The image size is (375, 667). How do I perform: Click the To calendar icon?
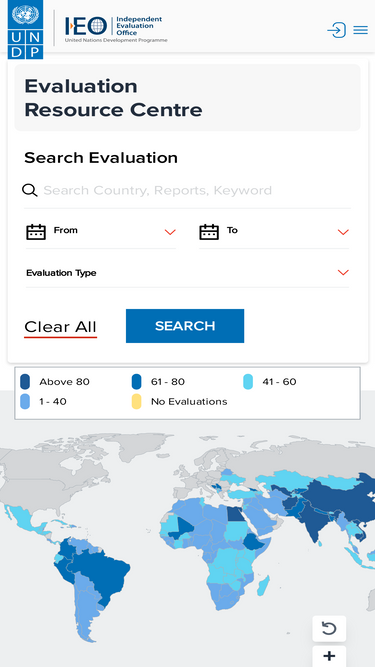(x=209, y=232)
